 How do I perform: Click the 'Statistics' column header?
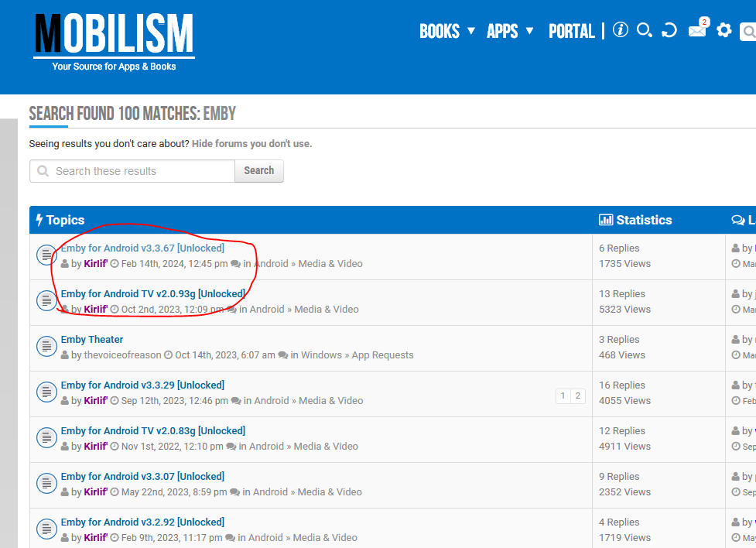click(635, 220)
